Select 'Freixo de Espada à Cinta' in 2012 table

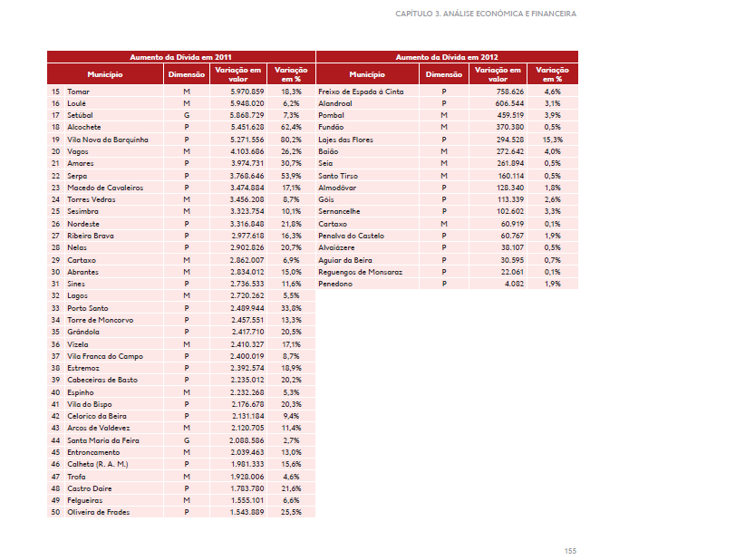tap(361, 92)
